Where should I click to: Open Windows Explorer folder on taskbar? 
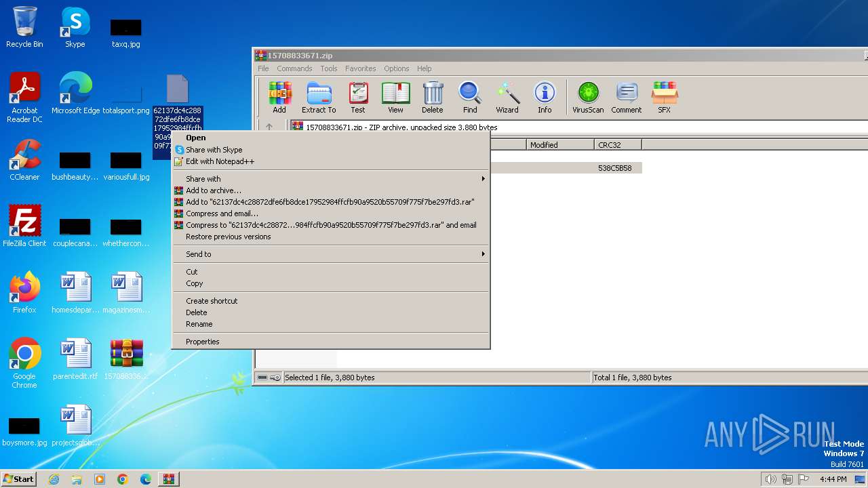point(77,479)
